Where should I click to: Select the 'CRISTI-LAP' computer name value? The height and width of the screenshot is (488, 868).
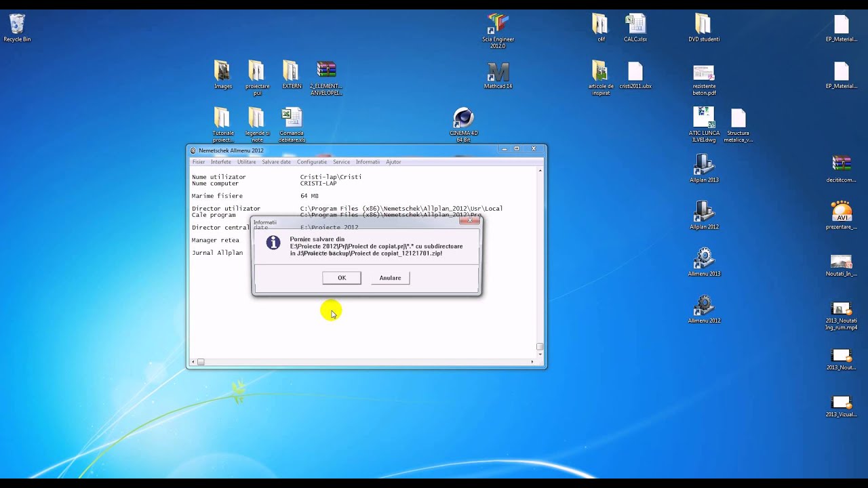coord(318,184)
